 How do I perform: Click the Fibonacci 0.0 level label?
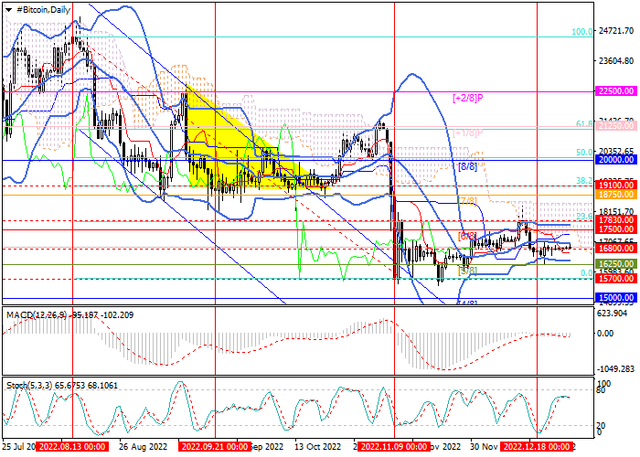[x=587, y=273]
